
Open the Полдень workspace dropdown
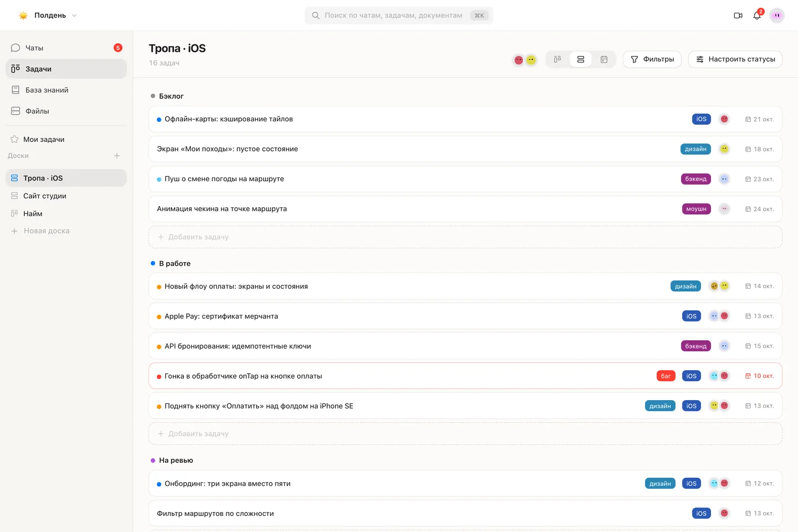point(48,16)
